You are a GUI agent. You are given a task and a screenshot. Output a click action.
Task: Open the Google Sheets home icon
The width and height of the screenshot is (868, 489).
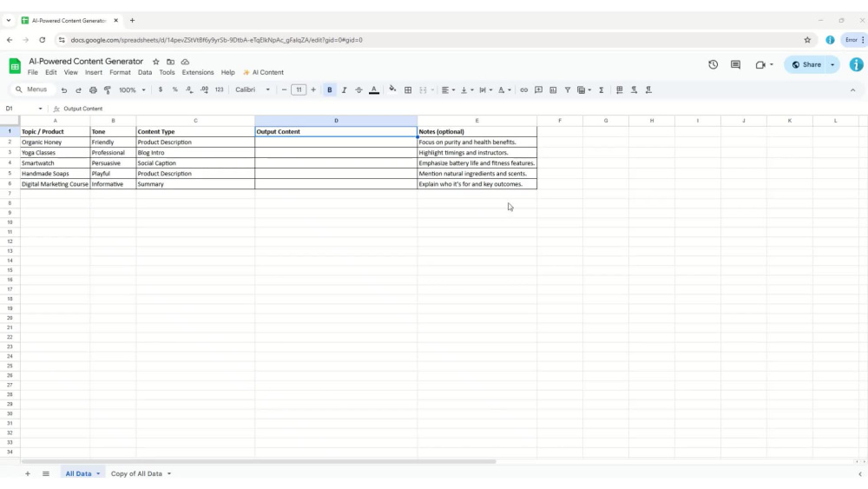[x=15, y=66]
